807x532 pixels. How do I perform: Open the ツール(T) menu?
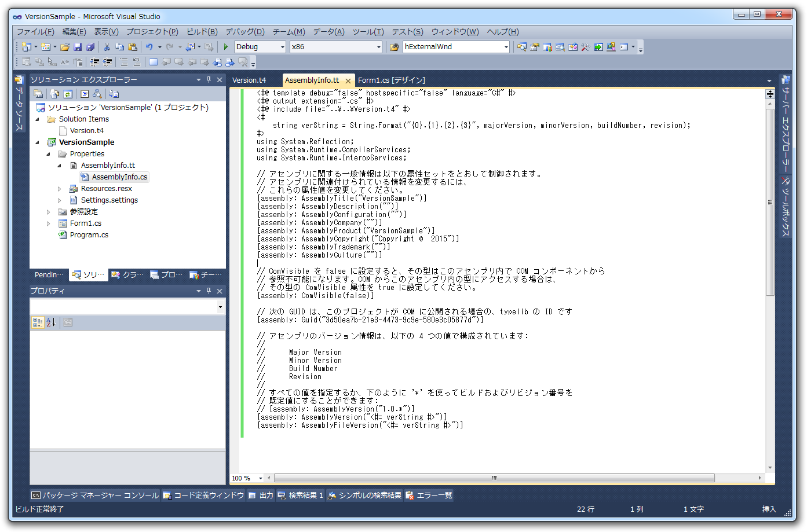click(x=368, y=32)
